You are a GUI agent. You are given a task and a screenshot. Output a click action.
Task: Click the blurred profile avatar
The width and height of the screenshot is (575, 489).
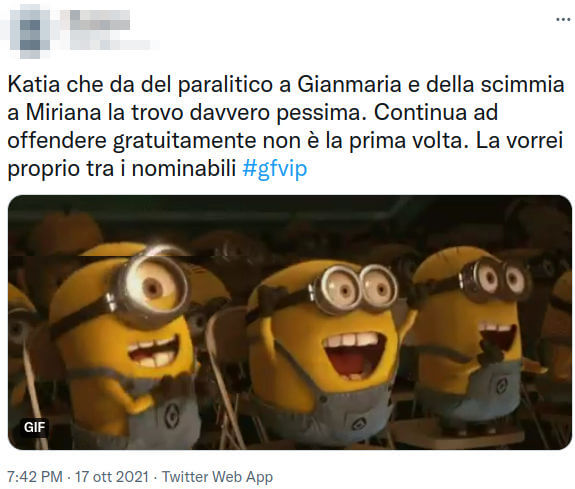tap(30, 34)
